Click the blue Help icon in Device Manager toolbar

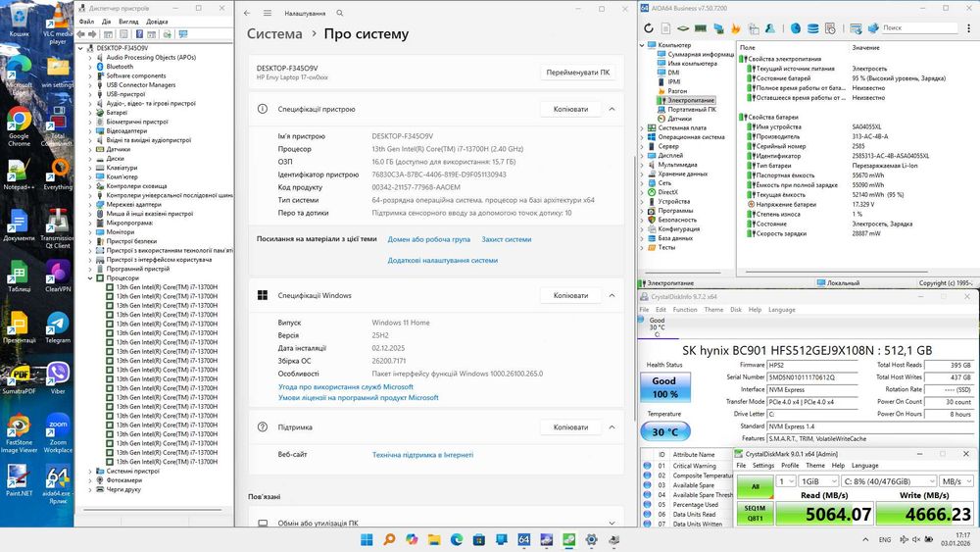point(139,34)
